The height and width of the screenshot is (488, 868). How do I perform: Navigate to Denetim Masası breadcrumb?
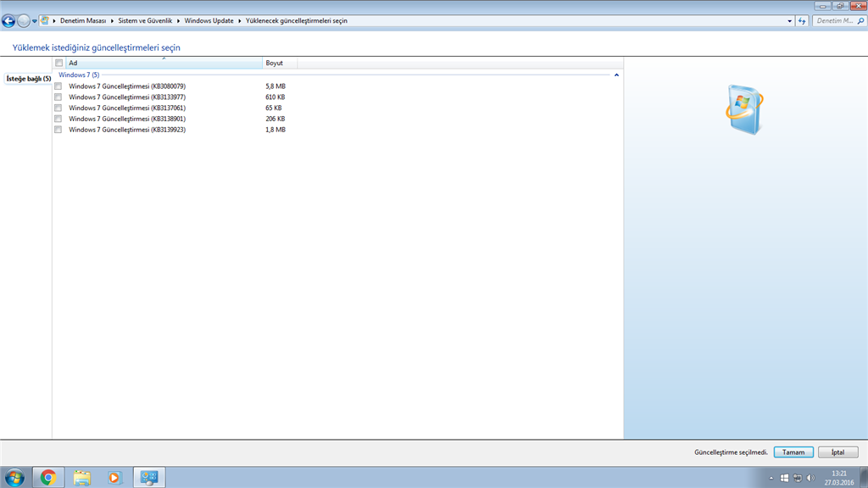click(x=83, y=20)
